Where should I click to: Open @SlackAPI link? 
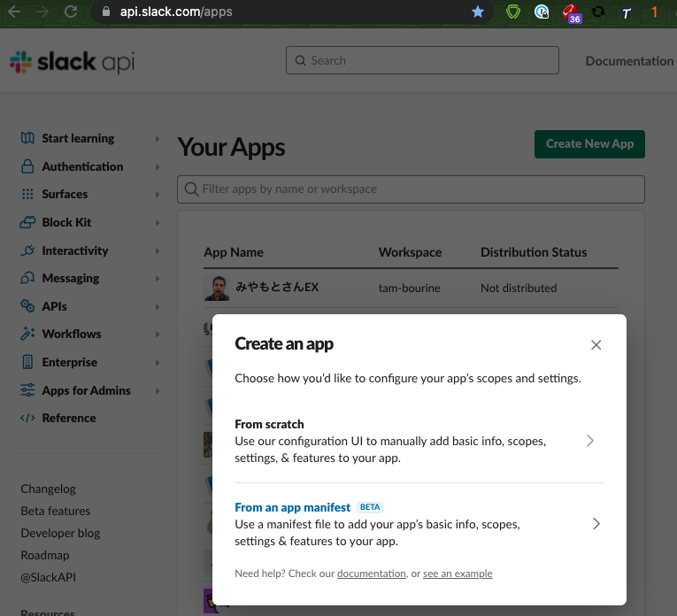pyautogui.click(x=49, y=577)
